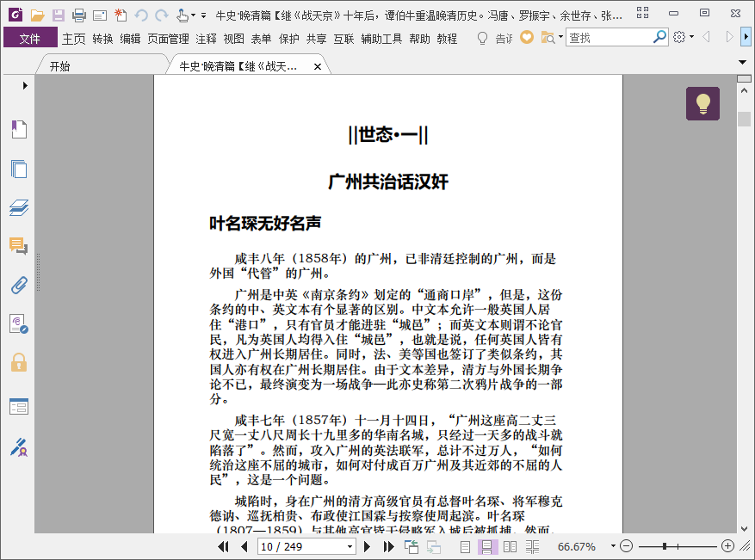Open the signature certificate pen panel icon
The image size is (755, 560).
[x=19, y=447]
